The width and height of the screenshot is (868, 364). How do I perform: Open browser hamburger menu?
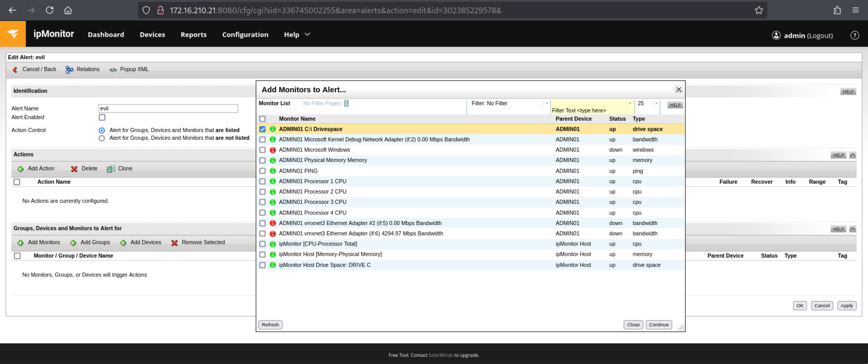855,10
